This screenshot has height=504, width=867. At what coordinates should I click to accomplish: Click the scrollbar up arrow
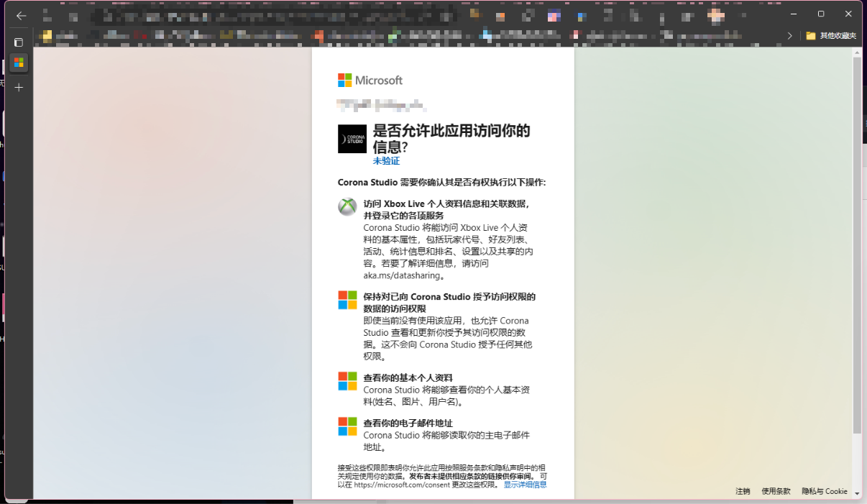(856, 52)
